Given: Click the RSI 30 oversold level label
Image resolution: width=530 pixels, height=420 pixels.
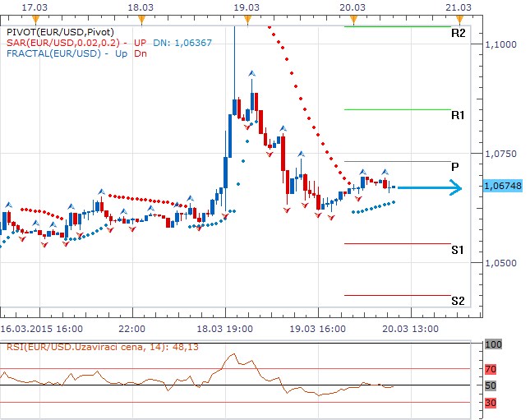Looking at the screenshot, I should coord(492,402).
